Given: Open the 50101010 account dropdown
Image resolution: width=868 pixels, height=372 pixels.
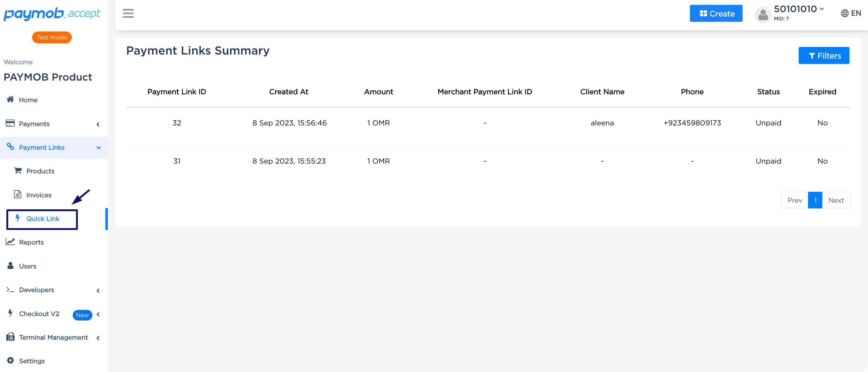Looking at the screenshot, I should tap(799, 9).
